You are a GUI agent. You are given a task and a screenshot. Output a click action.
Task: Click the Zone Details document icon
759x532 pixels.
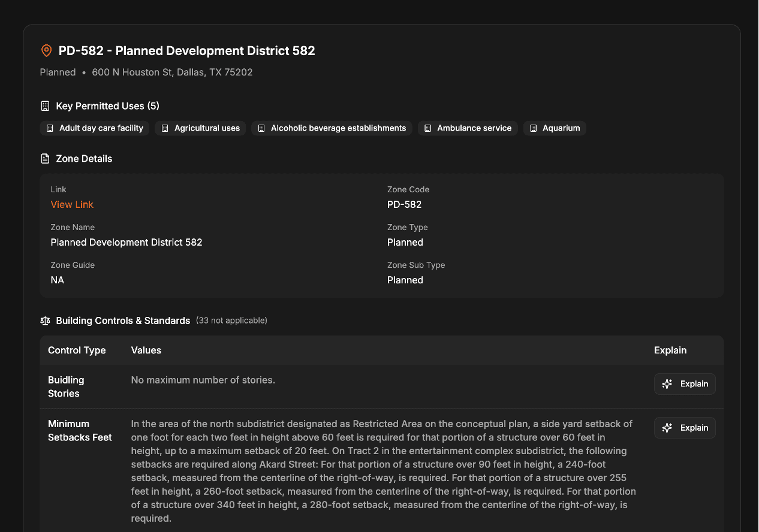click(45, 159)
